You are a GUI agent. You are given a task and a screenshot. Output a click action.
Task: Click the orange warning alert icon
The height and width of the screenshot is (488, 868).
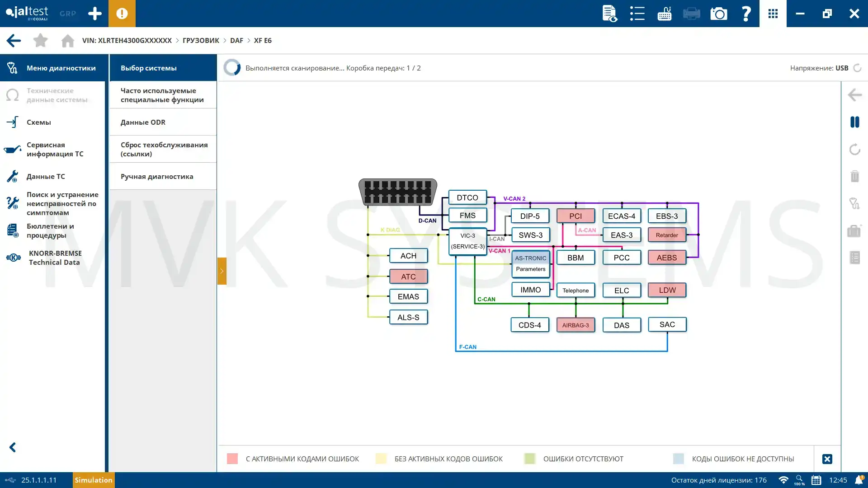point(122,14)
